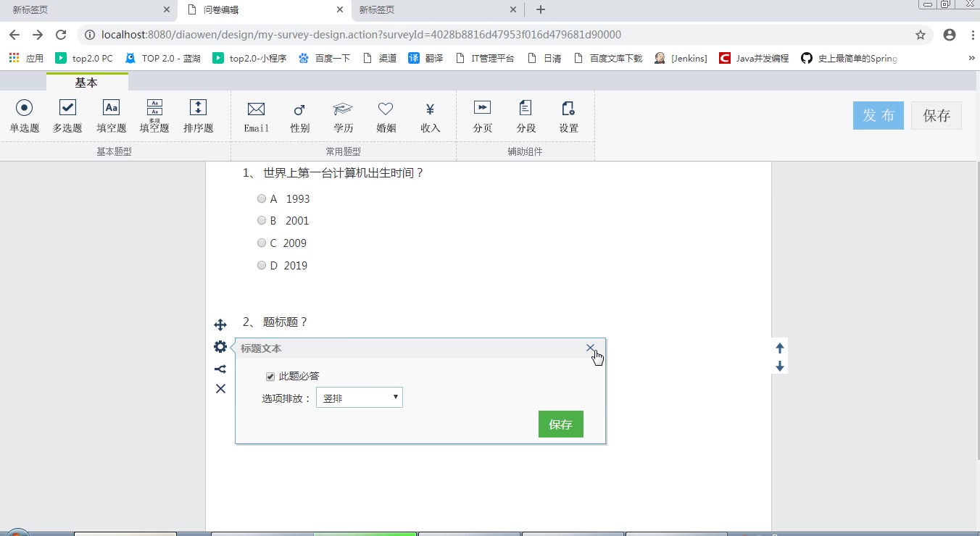This screenshot has height=536, width=980.
Task: Insert the 婚姻 marital status question
Action: tap(386, 116)
